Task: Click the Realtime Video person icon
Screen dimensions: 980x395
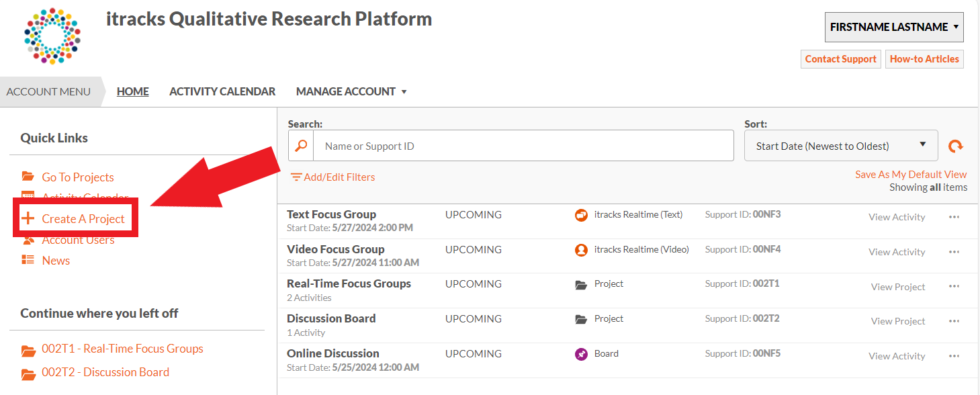Action: 582,250
